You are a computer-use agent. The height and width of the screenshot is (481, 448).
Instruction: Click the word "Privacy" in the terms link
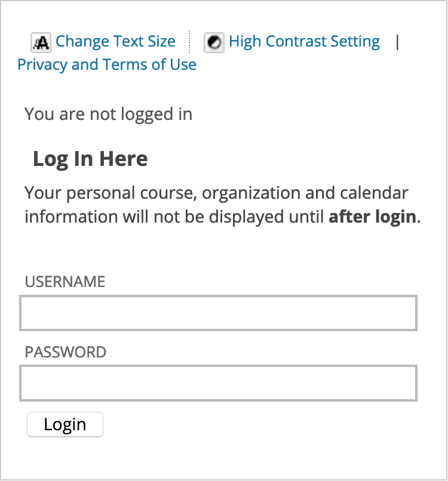[x=42, y=64]
